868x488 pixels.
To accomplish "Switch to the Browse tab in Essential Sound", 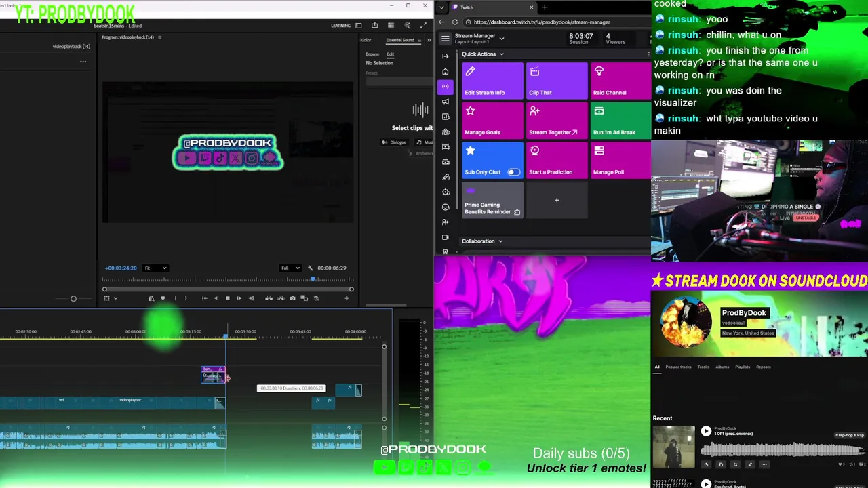I will tap(372, 54).
